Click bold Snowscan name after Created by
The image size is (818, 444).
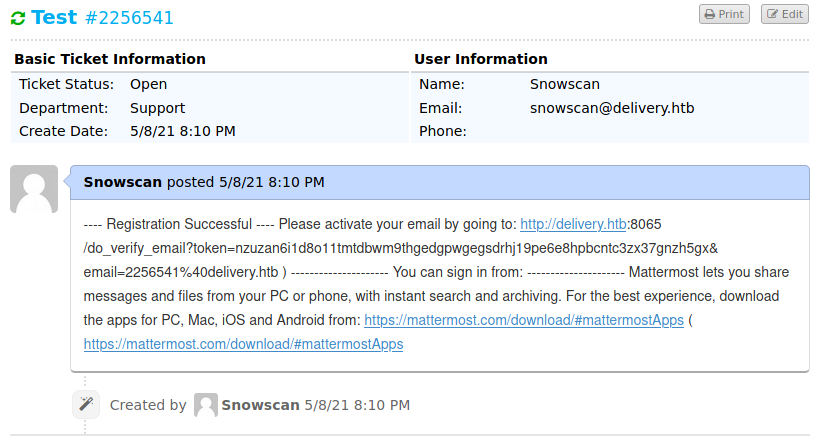tap(260, 405)
